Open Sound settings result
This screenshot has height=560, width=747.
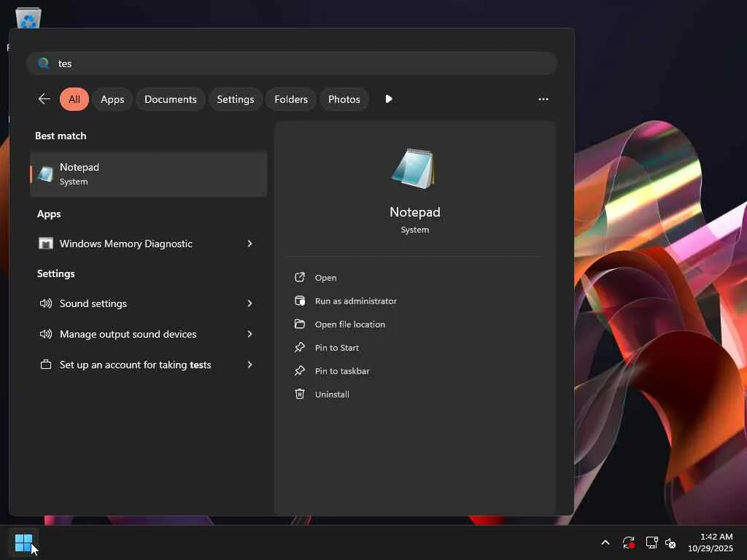point(149,303)
